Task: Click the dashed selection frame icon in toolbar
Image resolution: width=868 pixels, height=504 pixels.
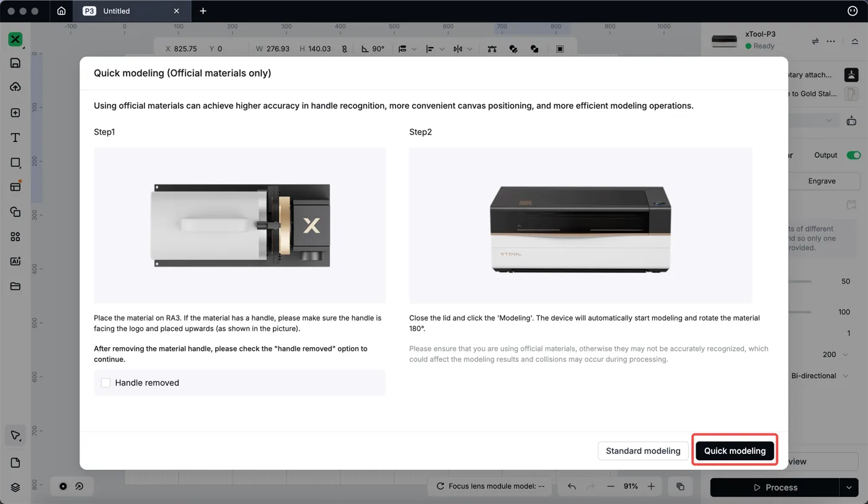Action: point(560,49)
